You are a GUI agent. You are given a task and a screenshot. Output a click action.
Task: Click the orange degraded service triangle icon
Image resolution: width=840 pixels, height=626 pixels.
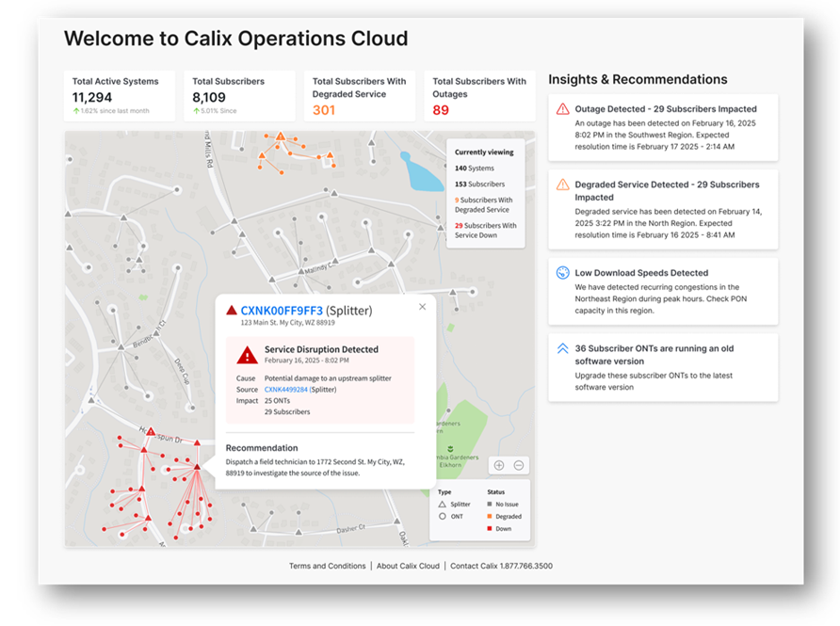click(x=562, y=185)
